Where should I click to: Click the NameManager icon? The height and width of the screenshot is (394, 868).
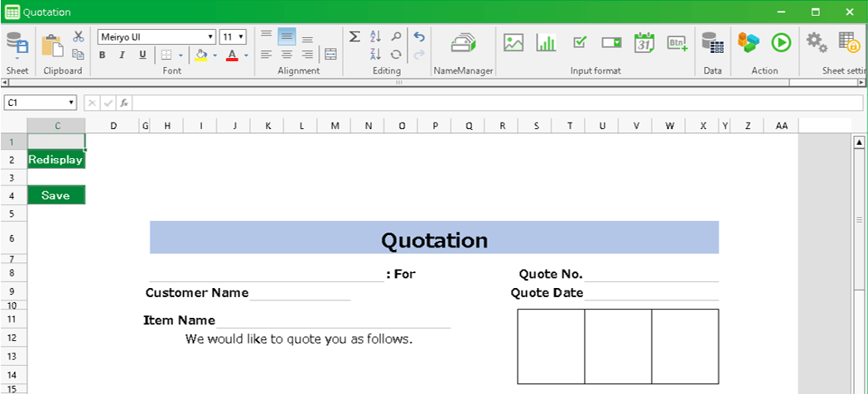pyautogui.click(x=463, y=43)
